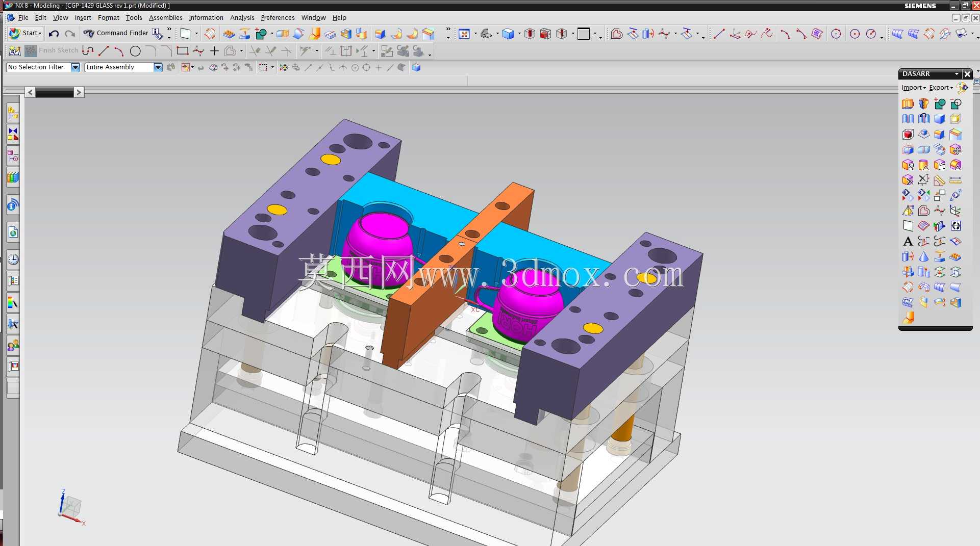Image resolution: width=980 pixels, height=546 pixels.
Task: Open the dropdown arrow beside the shaded cube
Action: (519, 34)
